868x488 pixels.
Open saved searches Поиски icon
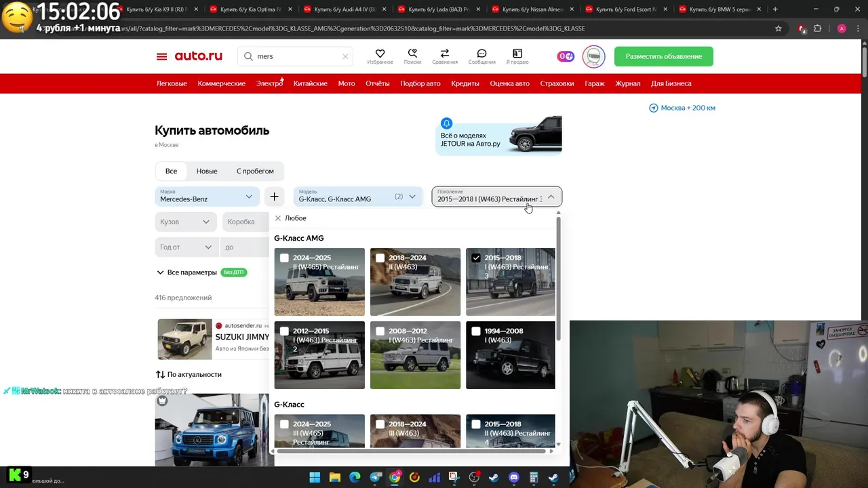tap(412, 56)
